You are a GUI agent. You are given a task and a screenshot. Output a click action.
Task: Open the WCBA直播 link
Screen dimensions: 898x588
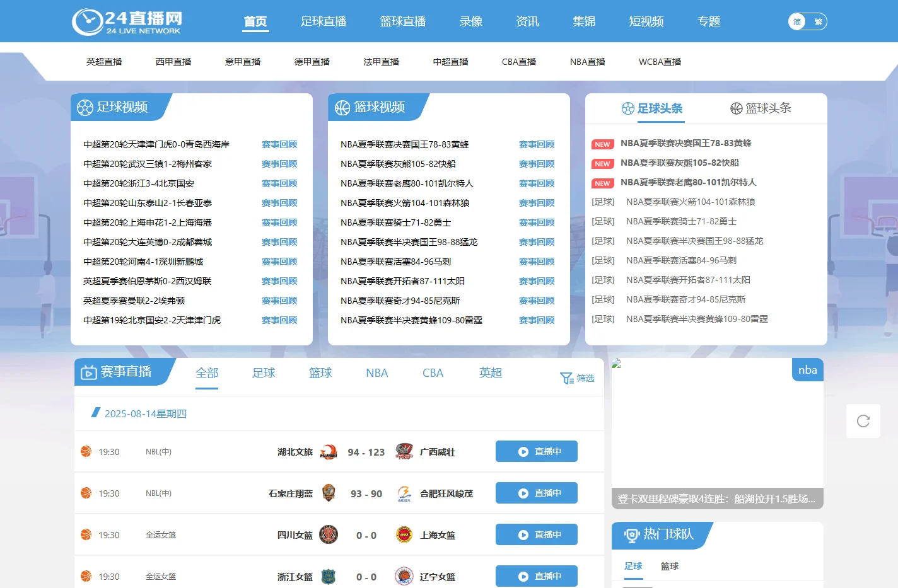(660, 62)
